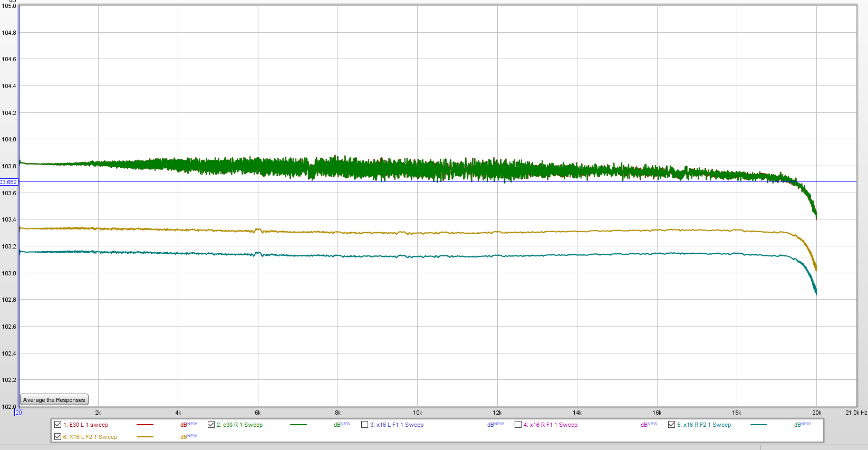This screenshot has width=868, height=450.
Task: Click the blue 20 Hz frequency start field
Action: coord(18,413)
